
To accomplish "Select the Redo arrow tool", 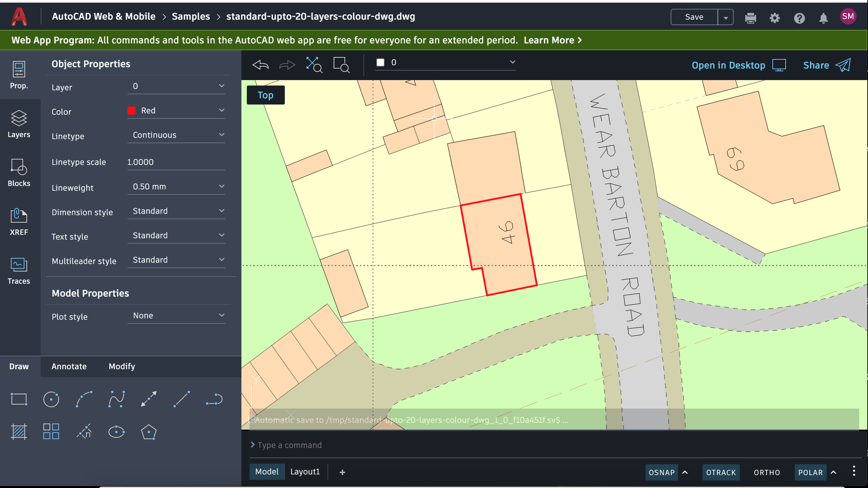I will point(287,65).
